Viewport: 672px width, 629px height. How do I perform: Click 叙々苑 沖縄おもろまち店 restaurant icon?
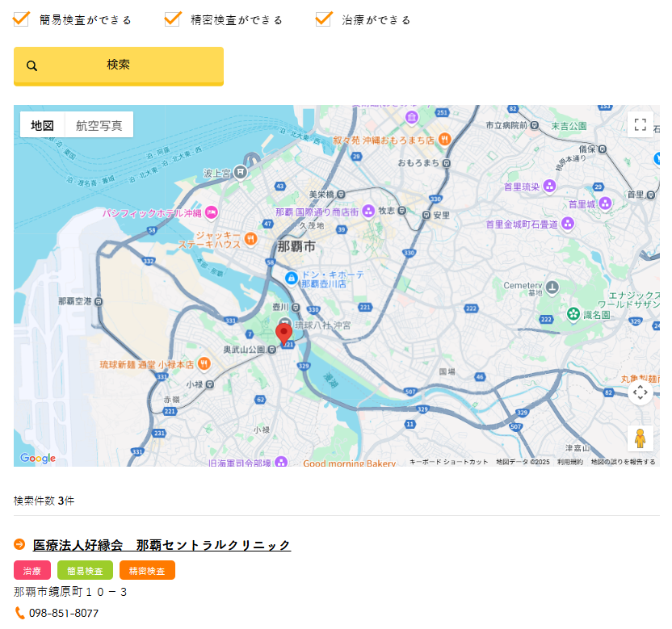[445, 139]
